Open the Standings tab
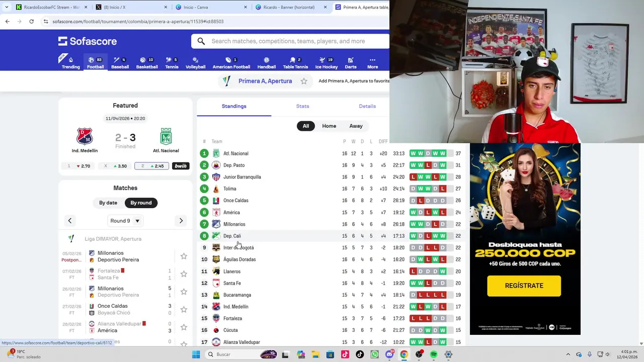This screenshot has width=644, height=362. click(x=234, y=106)
